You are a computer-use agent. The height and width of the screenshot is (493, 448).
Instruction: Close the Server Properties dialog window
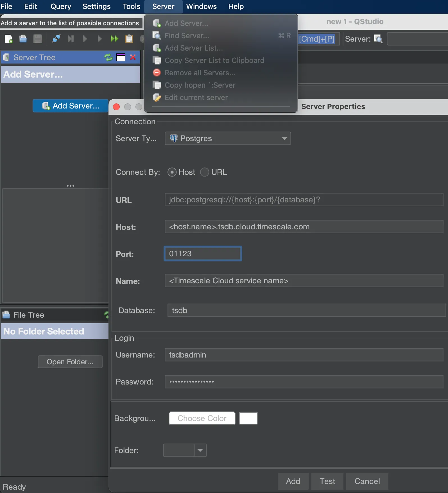tap(116, 107)
